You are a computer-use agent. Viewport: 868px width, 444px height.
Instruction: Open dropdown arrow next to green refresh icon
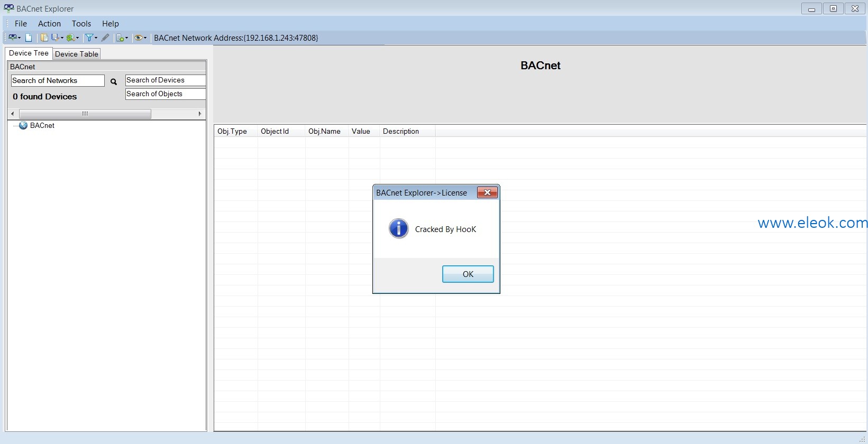[77, 38]
